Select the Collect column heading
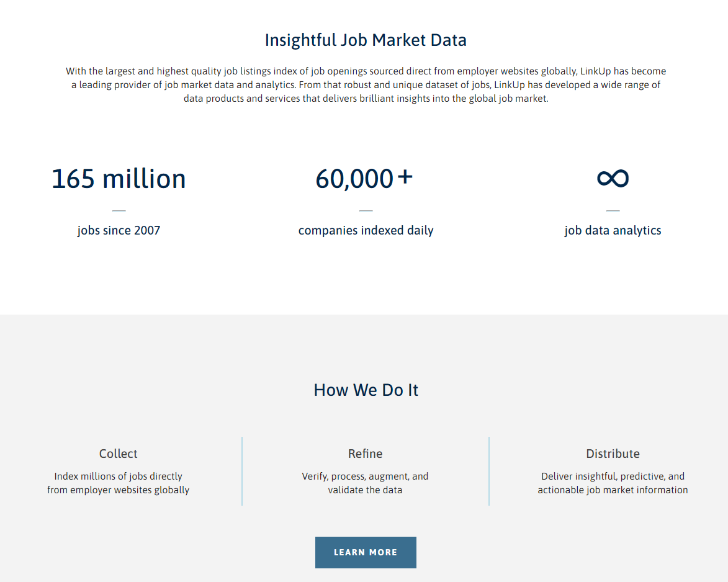This screenshot has width=728, height=582. coord(118,454)
